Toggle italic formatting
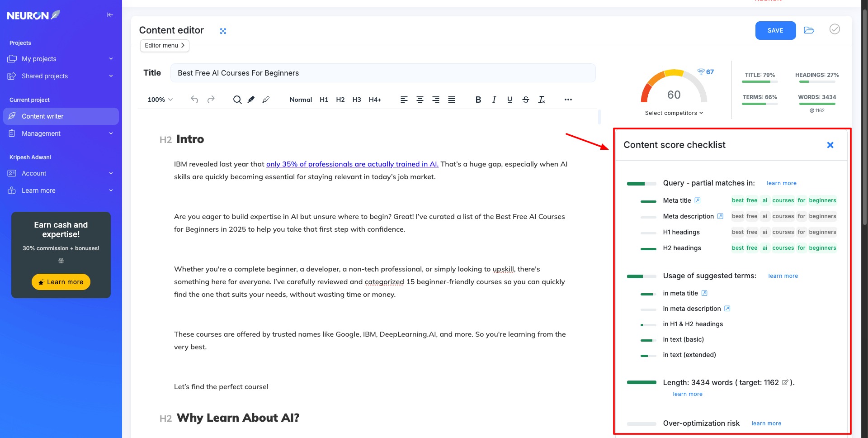Viewport: 868px width, 438px height. (x=494, y=100)
